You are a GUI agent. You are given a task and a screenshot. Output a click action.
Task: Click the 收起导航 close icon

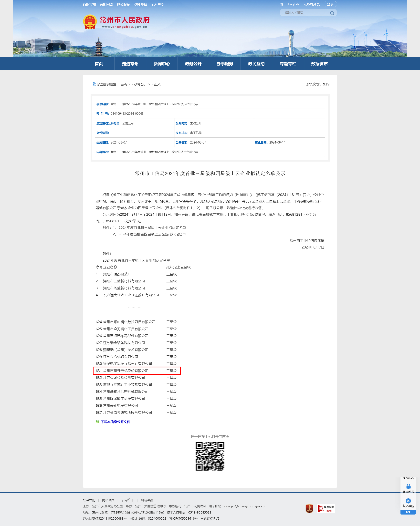click(408, 501)
